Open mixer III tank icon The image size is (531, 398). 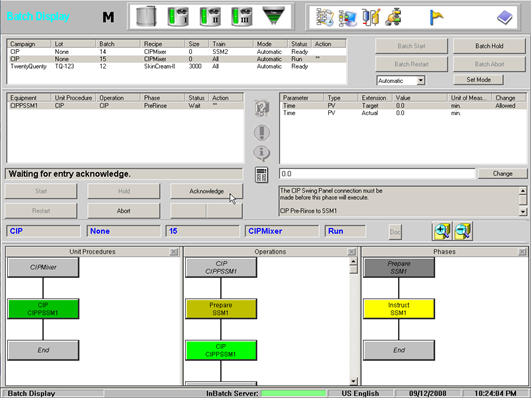click(x=241, y=17)
